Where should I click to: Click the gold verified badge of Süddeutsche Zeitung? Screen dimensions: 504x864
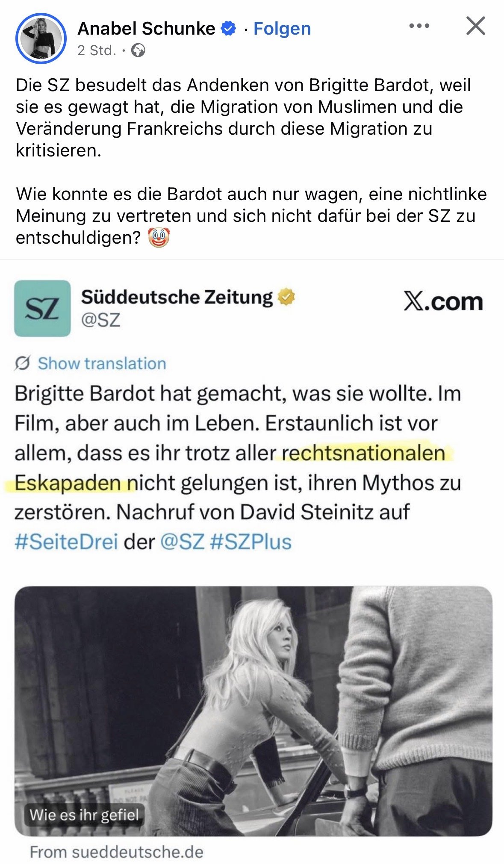click(x=286, y=297)
